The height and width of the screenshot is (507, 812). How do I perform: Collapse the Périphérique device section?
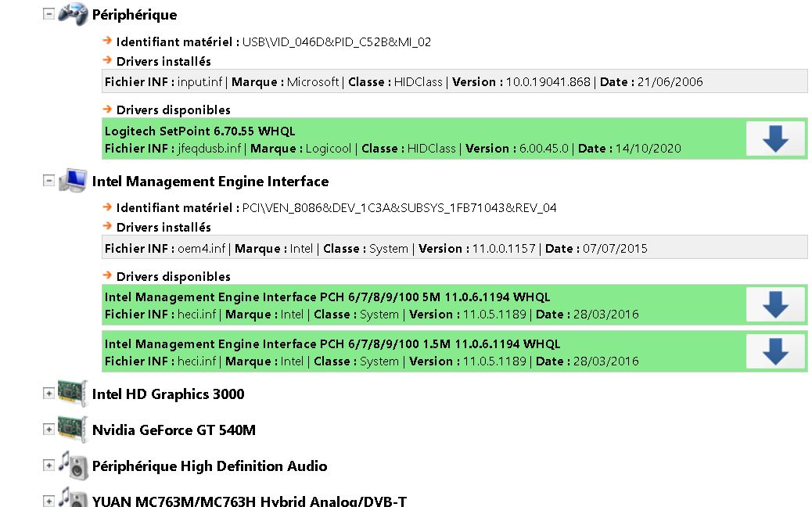click(x=49, y=14)
